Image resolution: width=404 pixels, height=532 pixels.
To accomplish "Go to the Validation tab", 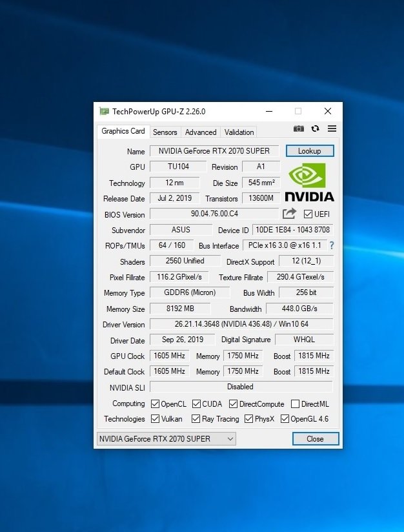I will pyautogui.click(x=239, y=132).
